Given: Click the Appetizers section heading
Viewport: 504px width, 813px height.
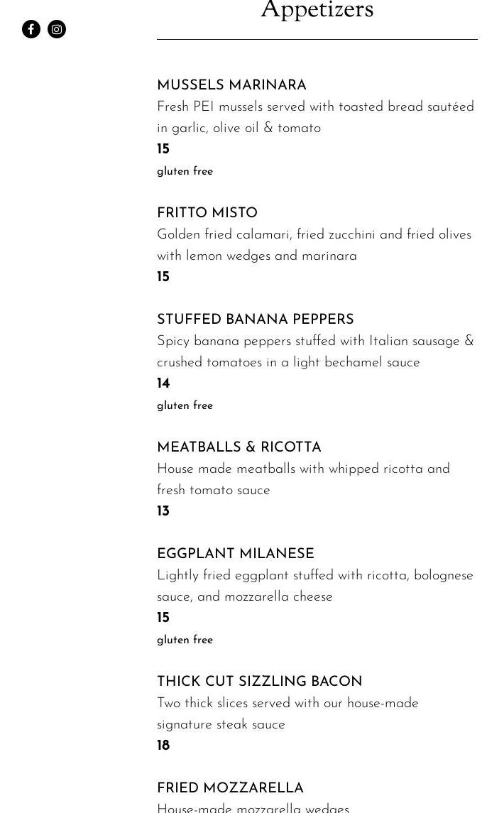Looking at the screenshot, I should pyautogui.click(x=317, y=11).
